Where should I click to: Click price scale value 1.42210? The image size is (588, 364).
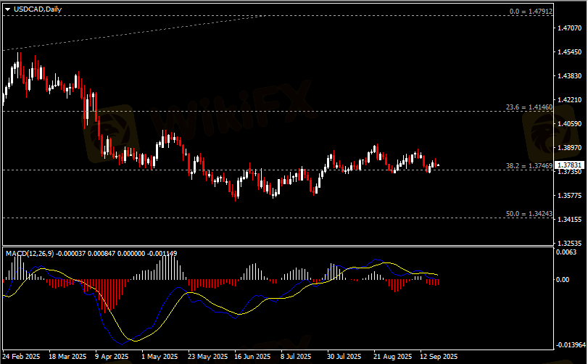(570, 100)
